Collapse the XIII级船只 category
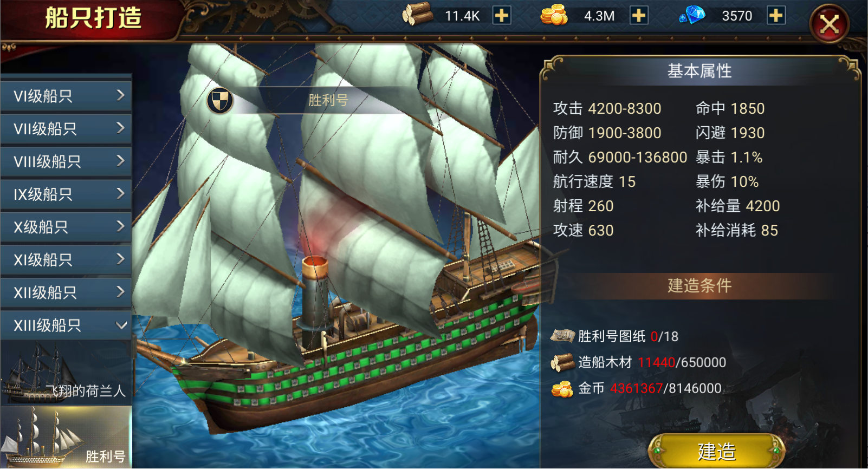The image size is (868, 469). pyautogui.click(x=66, y=325)
